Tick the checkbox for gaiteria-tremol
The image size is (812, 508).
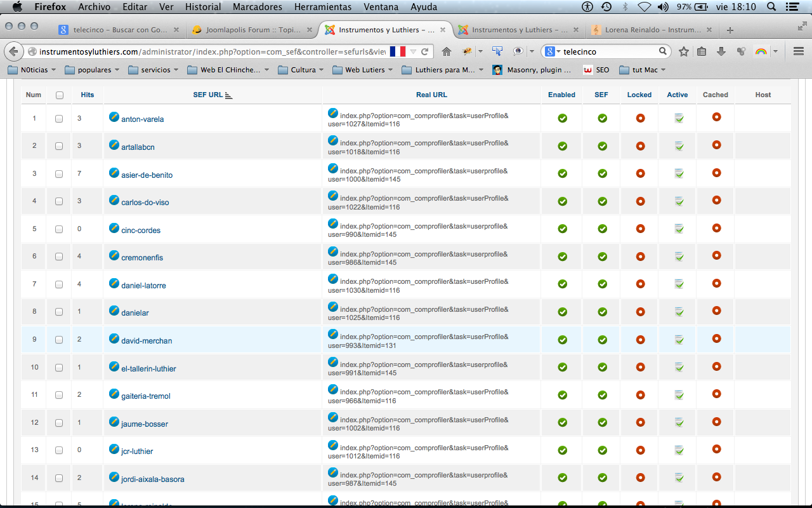tap(59, 395)
